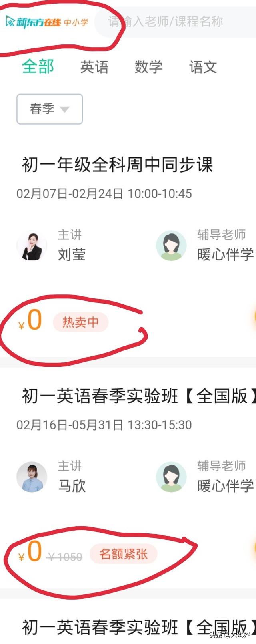Open the bottom 初一英语春季实验班 listing
Image resolution: width=256 pixels, height=644 pixels.
tap(139, 627)
